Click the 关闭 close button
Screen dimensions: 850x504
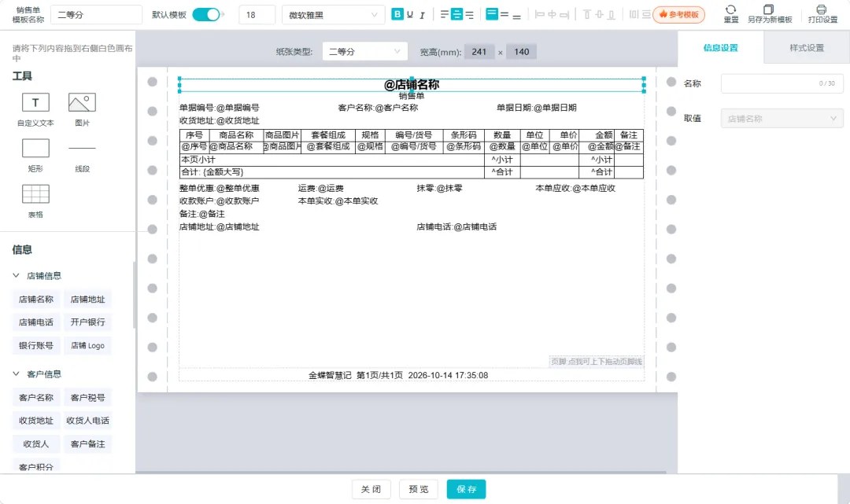(x=371, y=489)
